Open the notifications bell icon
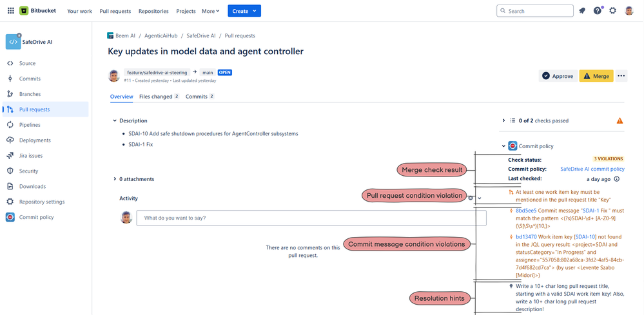Viewport: 644px width, 315px height. pos(582,11)
